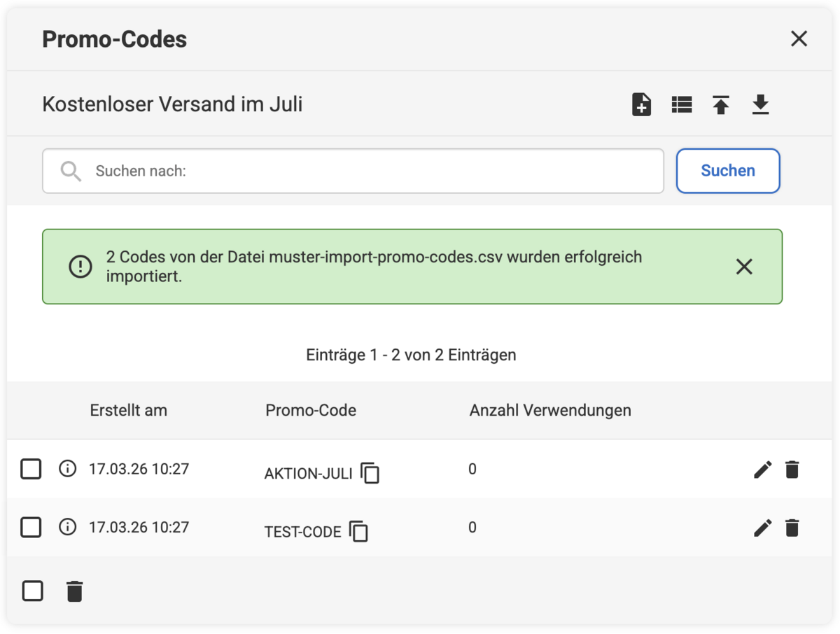Click 'Einträge 1 - 2 von 2 Einträgen' text
This screenshot has height=634, width=840.
tap(412, 355)
